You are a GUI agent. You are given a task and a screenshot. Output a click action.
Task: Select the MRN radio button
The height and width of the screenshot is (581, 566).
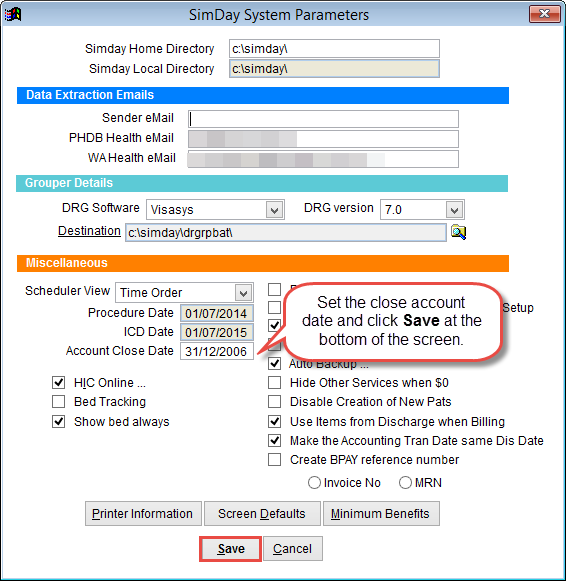[x=405, y=482]
